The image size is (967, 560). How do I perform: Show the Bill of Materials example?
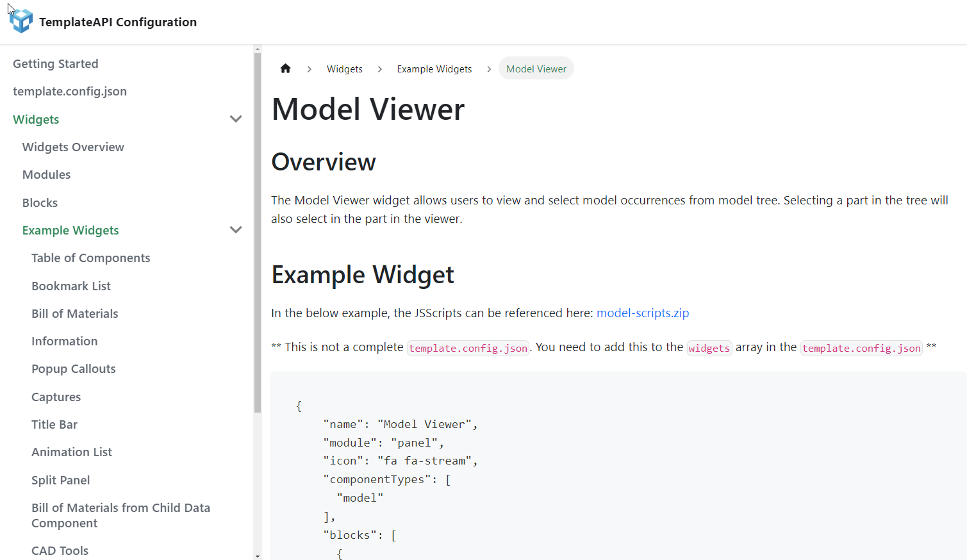point(75,314)
